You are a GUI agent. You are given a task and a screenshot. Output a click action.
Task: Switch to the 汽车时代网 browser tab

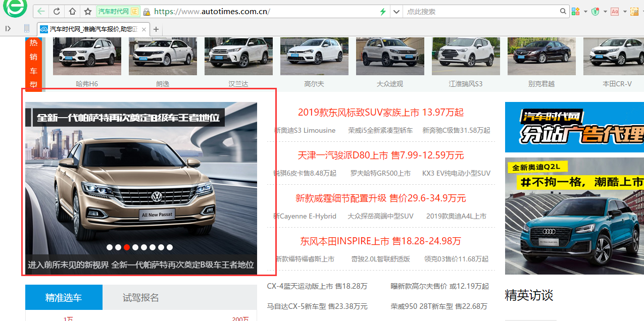(93, 29)
